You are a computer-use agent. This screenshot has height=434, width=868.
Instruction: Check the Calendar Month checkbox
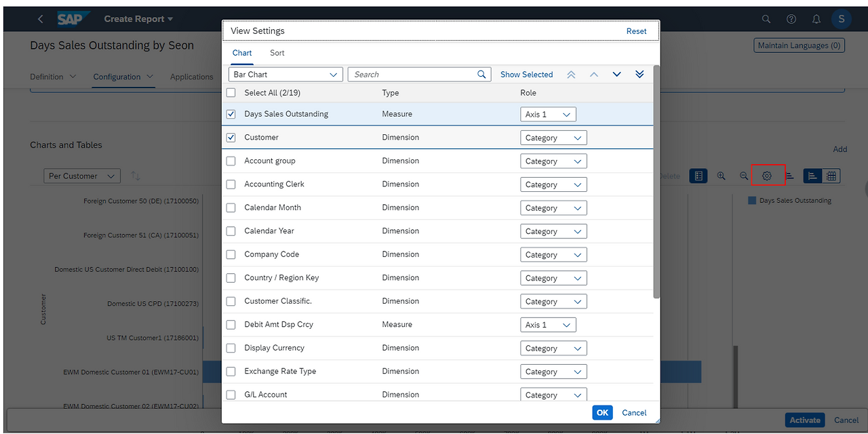click(231, 208)
